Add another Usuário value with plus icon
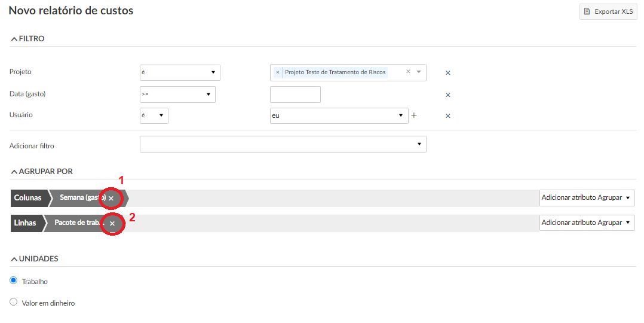 coord(413,115)
